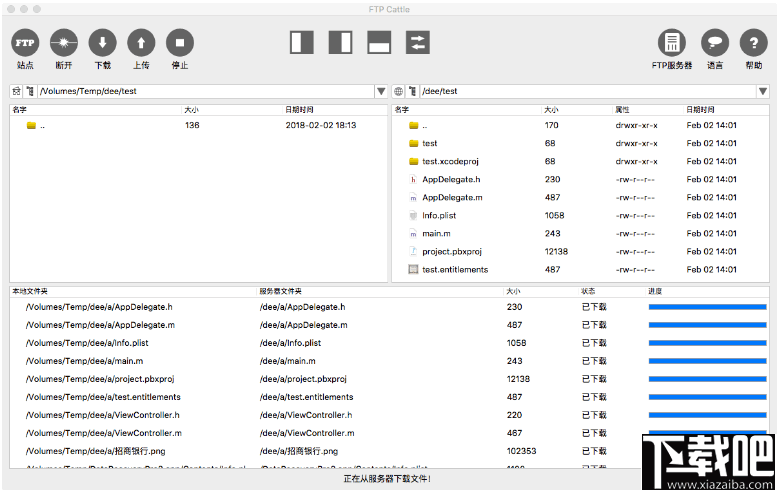Click size 102353 in the transfer queue
Screen dimensions: 777x490
tap(521, 451)
